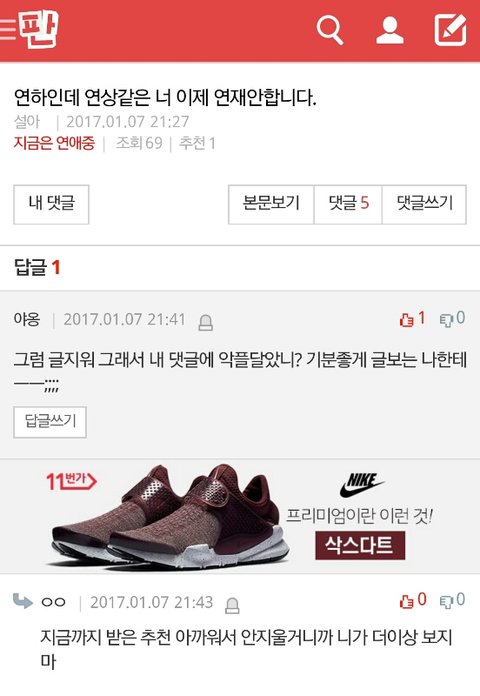Downvote the reply by ㅇㅇ

[452, 600]
